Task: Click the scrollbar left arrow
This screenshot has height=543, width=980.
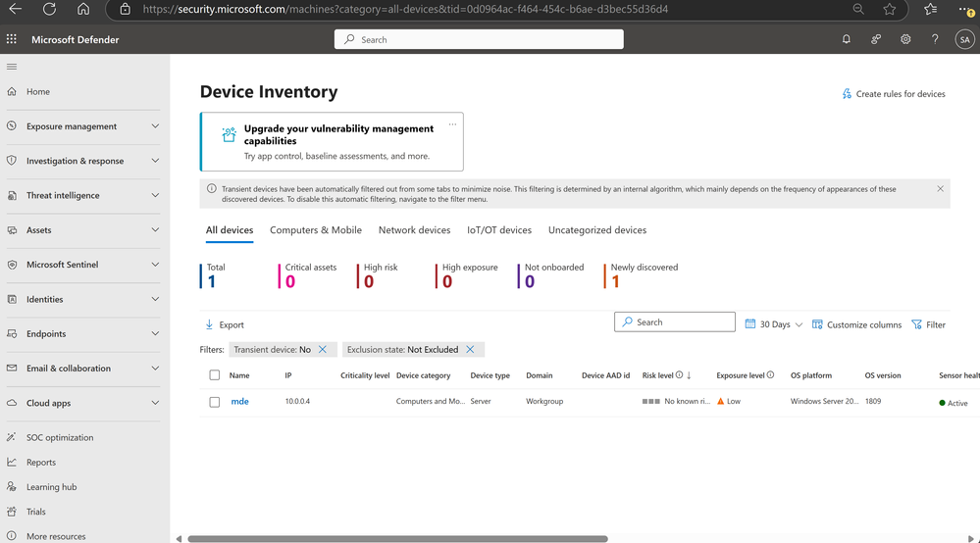Action: coord(179,539)
